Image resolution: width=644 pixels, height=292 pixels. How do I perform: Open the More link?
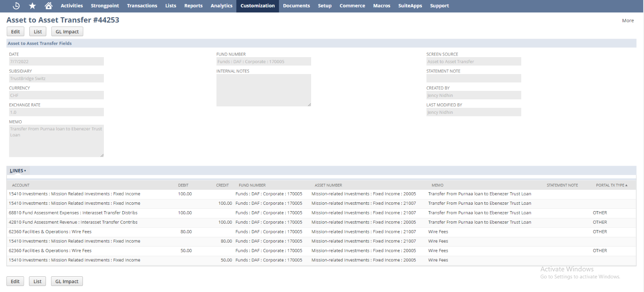click(x=627, y=21)
